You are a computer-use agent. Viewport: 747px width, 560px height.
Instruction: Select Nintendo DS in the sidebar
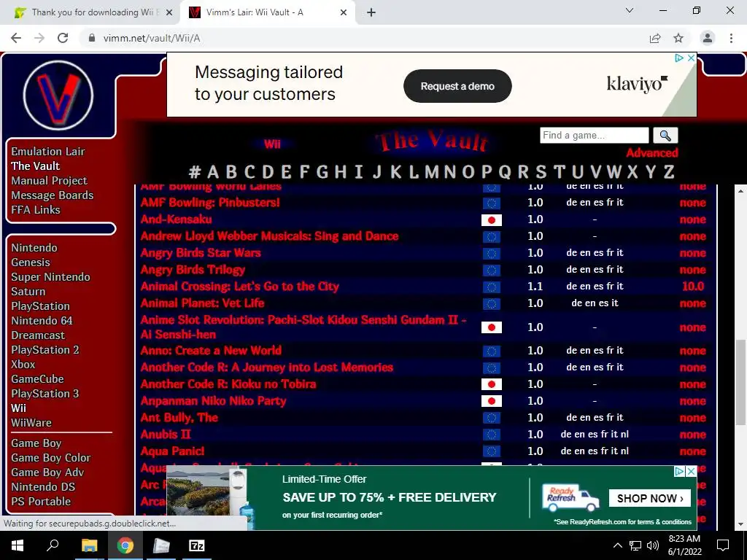tap(43, 486)
